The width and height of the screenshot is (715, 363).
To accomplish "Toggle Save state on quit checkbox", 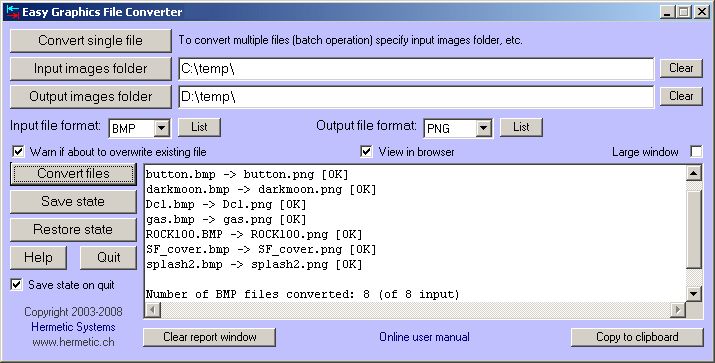I will [x=16, y=285].
